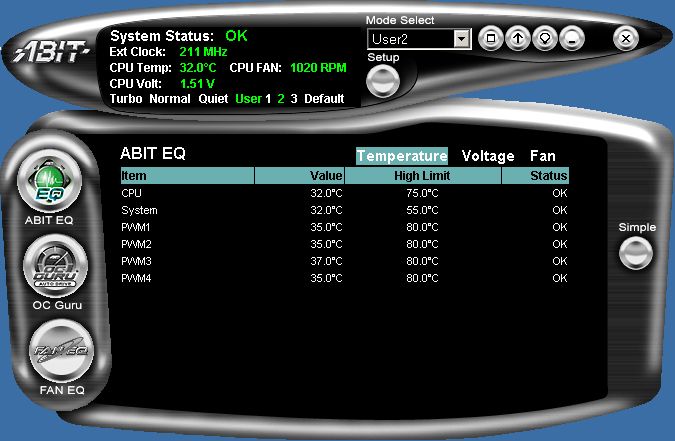This screenshot has width=675, height=441.
Task: Switch to the Temperature tab
Action: 402,156
